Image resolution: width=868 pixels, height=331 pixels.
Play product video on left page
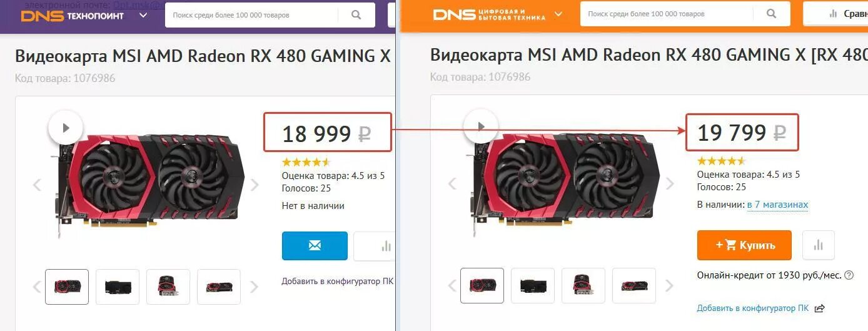click(x=65, y=128)
